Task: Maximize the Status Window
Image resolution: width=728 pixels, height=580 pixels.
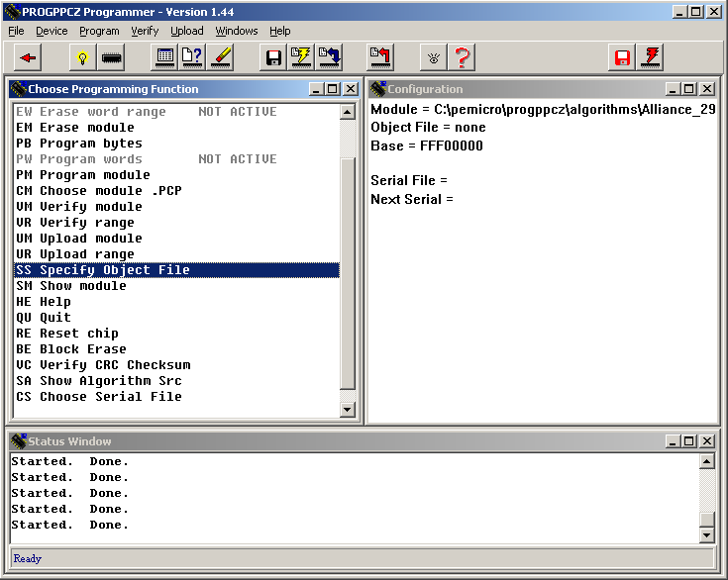Action: 689,440
